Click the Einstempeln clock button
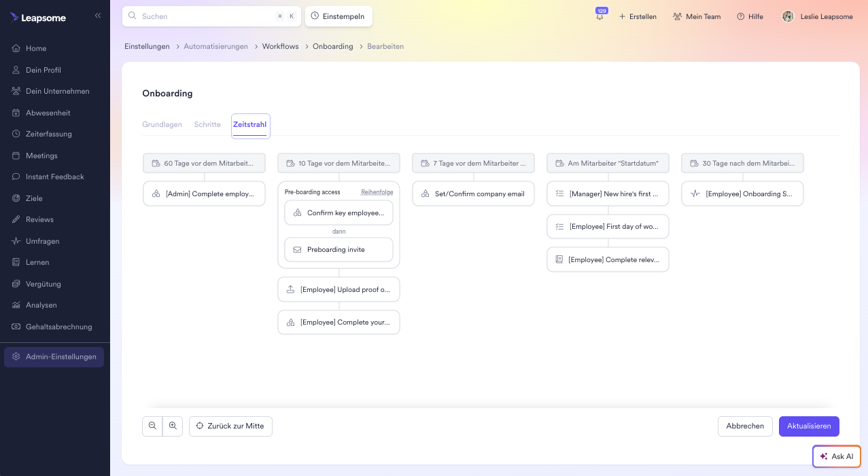868x476 pixels. tap(338, 16)
